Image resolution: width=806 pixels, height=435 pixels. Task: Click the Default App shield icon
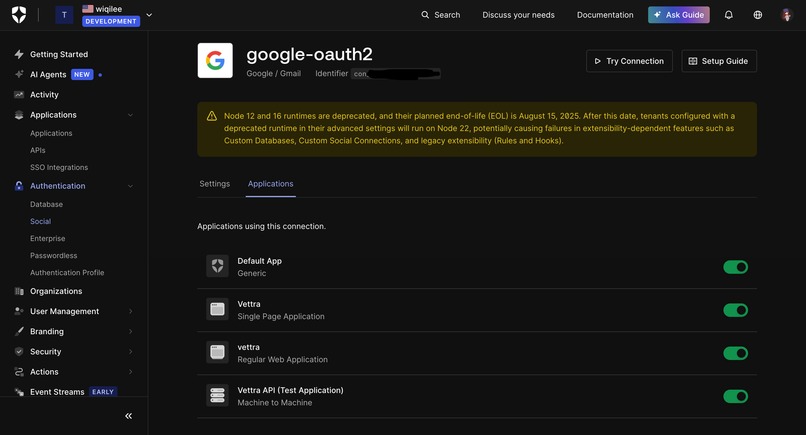[x=217, y=266]
